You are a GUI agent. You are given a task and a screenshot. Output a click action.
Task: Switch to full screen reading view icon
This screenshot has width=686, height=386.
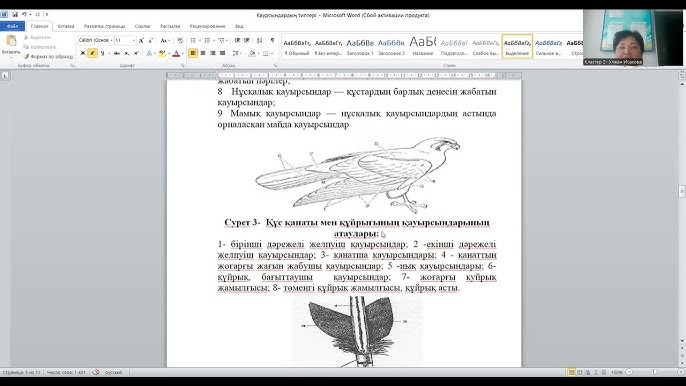580,372
